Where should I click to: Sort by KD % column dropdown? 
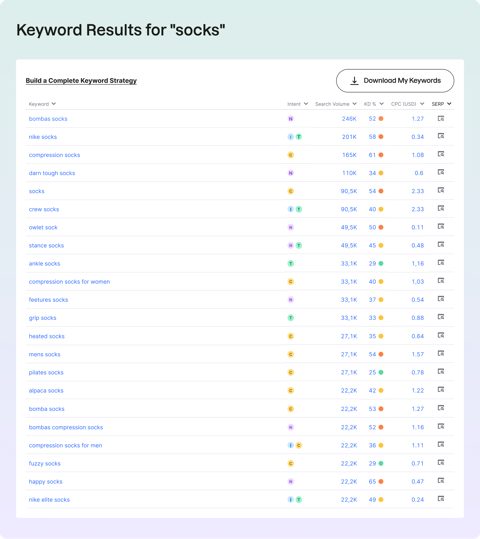pos(381,104)
